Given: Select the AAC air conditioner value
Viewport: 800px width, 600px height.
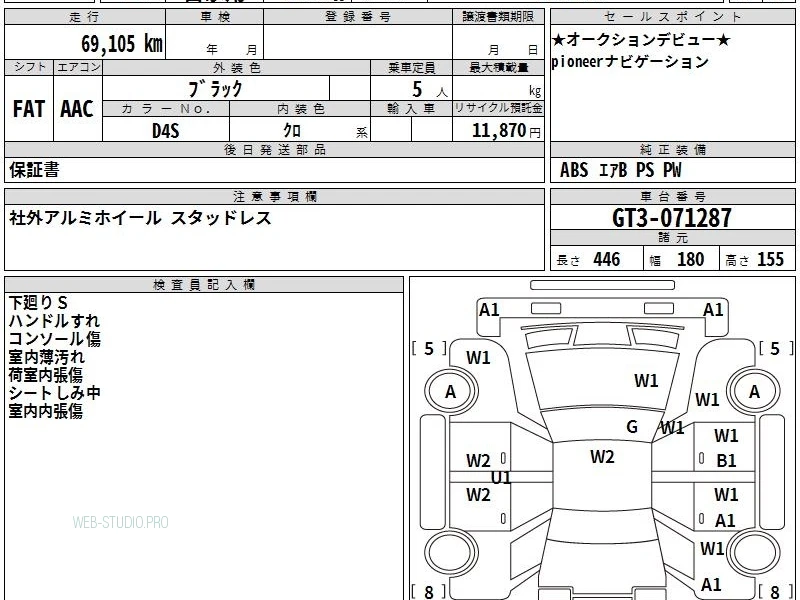Looking at the screenshot, I should tap(77, 109).
